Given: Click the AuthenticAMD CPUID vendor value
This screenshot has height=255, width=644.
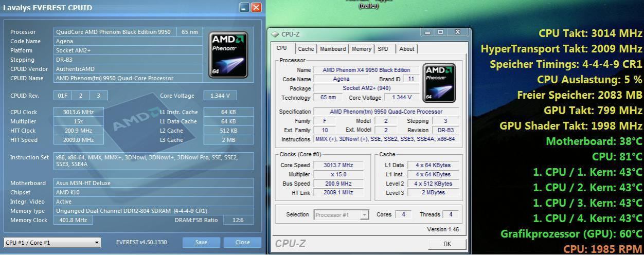Looking at the screenshot, I should point(128,69).
